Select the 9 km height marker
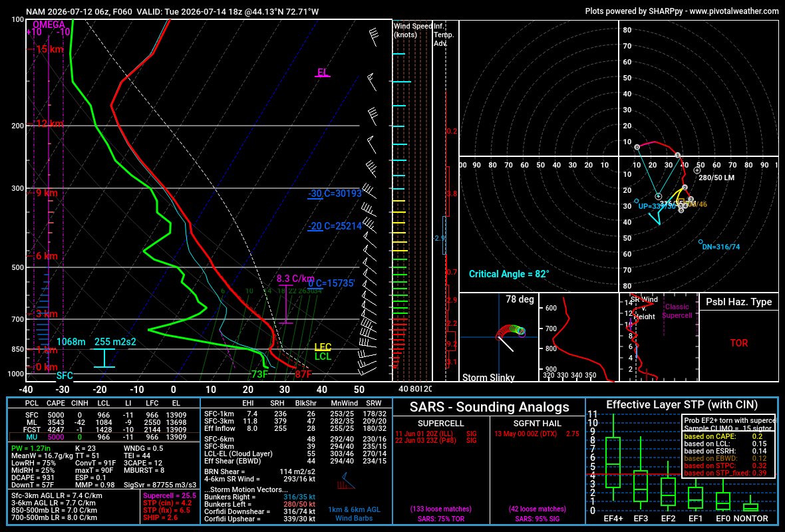The image size is (785, 532). coord(46,193)
